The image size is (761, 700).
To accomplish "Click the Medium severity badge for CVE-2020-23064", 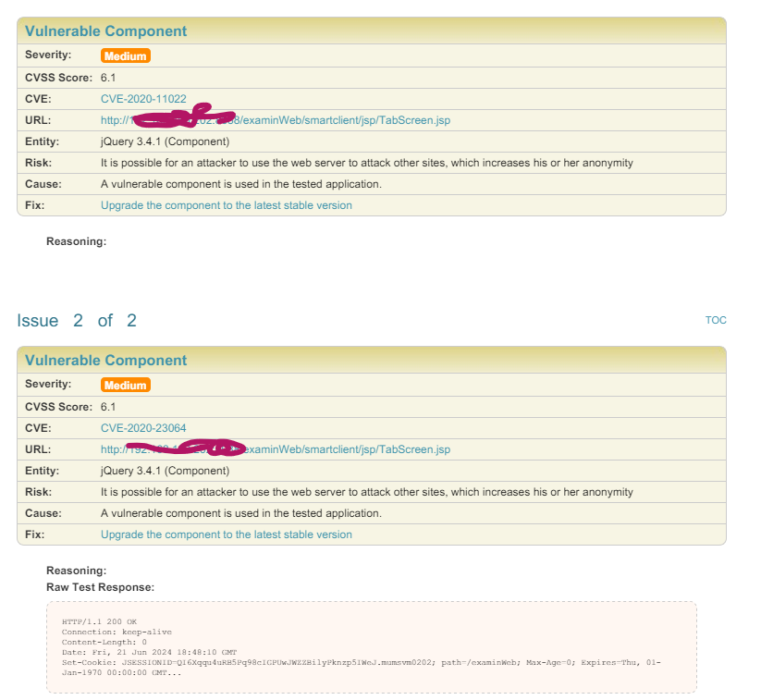I will click(x=125, y=385).
